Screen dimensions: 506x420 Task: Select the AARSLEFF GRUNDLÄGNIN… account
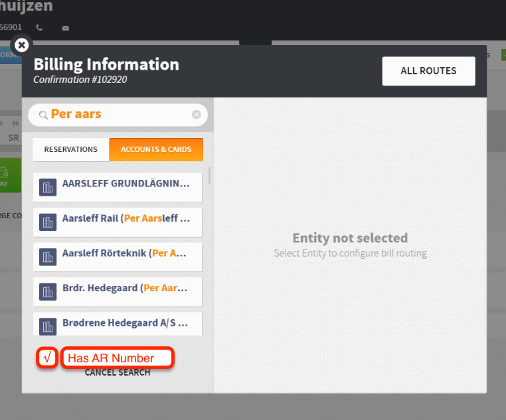click(x=118, y=187)
